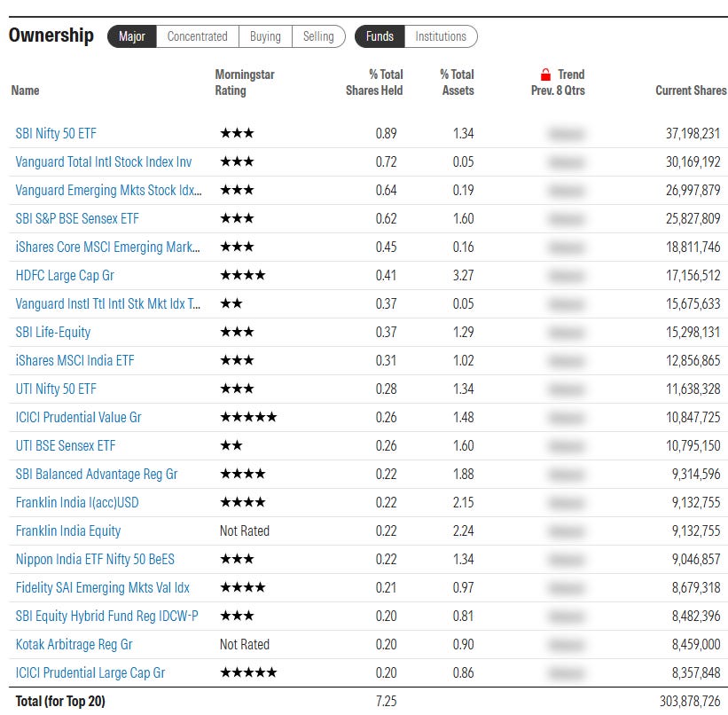
Task: Open SBI Nifty 50 ETF link
Action: [56, 134]
